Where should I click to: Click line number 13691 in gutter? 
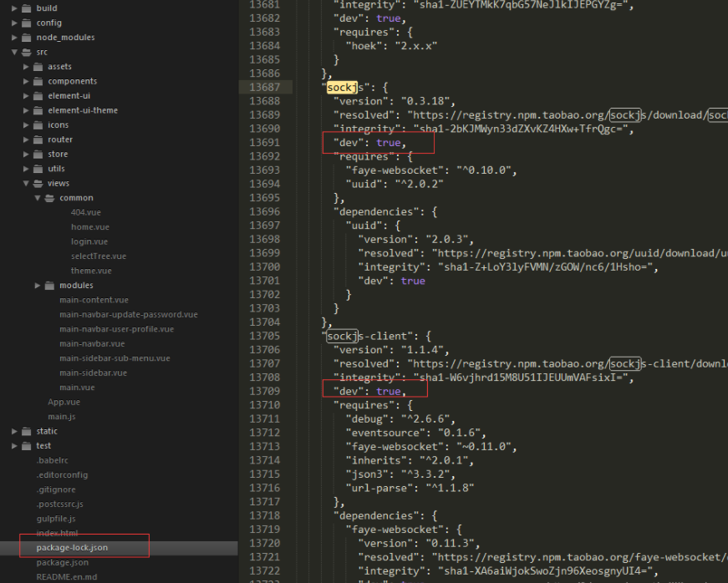265,142
